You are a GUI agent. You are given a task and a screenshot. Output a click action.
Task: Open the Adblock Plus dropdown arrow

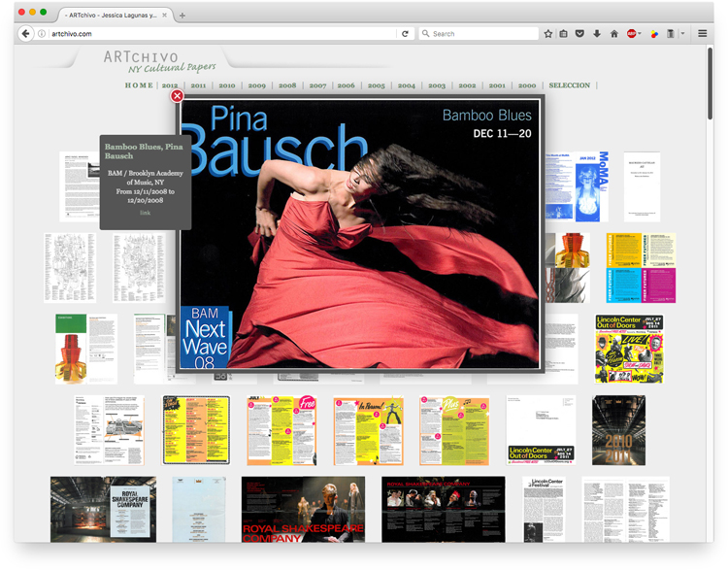pos(640,33)
